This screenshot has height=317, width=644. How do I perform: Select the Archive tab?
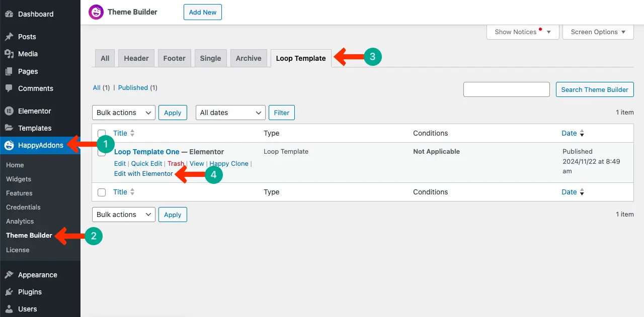[249, 58]
